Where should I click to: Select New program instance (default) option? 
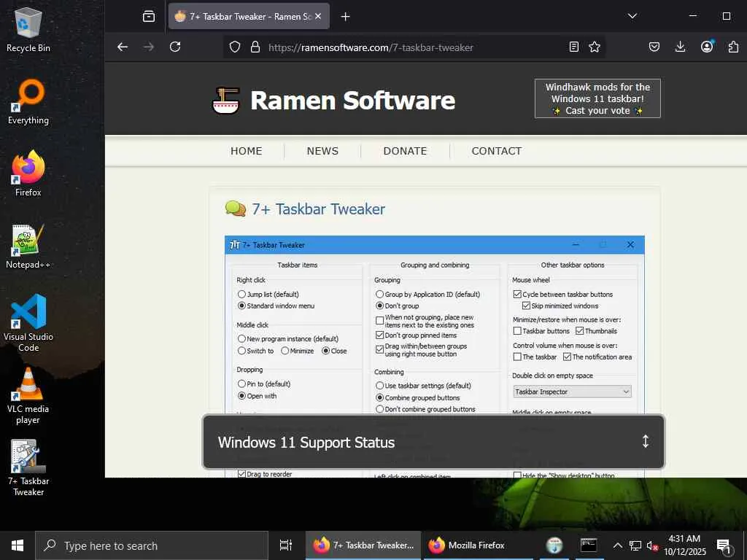(x=241, y=338)
